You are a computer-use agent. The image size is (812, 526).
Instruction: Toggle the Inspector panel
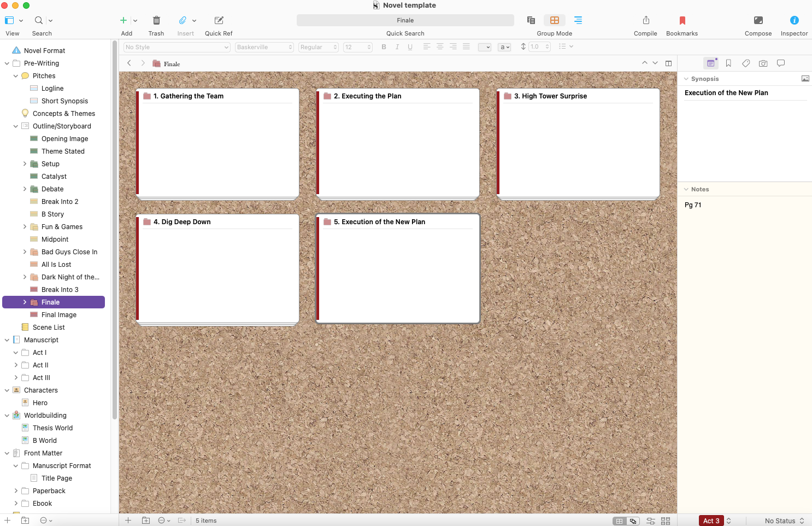(794, 20)
